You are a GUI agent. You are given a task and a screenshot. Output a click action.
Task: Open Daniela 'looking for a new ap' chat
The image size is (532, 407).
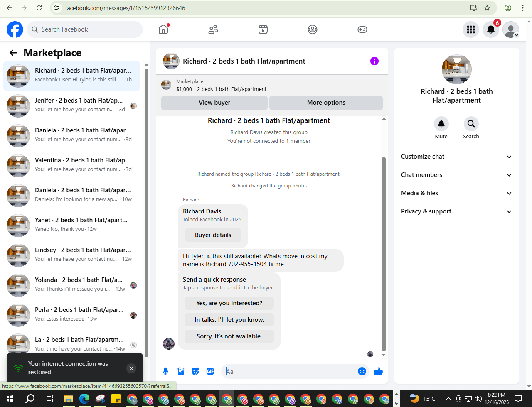point(72,196)
